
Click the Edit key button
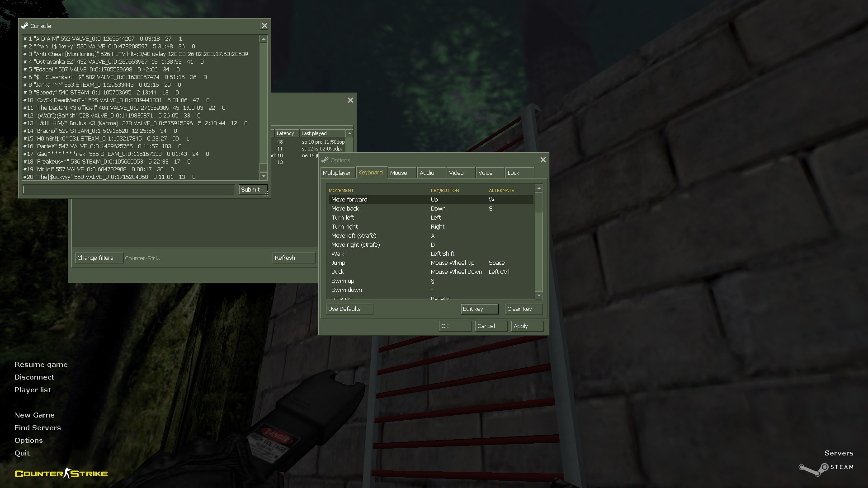[x=479, y=309]
